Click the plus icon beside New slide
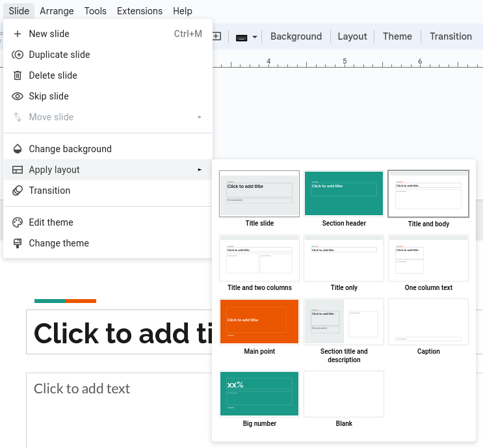Viewport: 483px width, 448px height. pos(18,34)
